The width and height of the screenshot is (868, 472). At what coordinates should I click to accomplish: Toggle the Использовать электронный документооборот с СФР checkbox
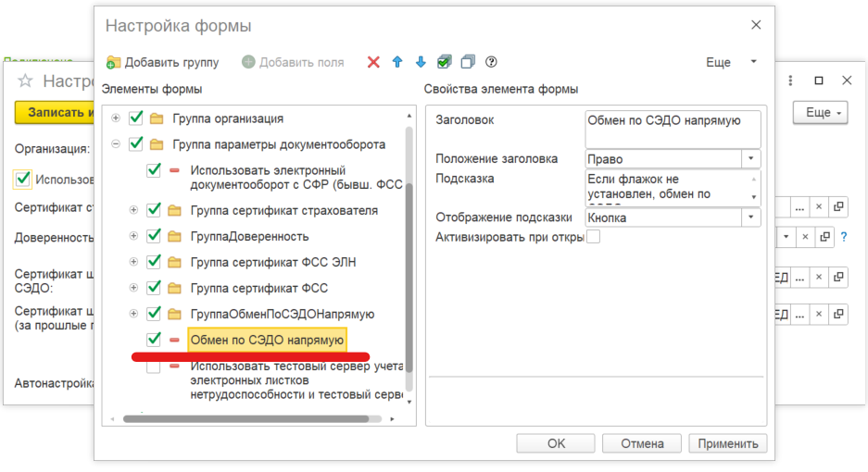coord(154,170)
